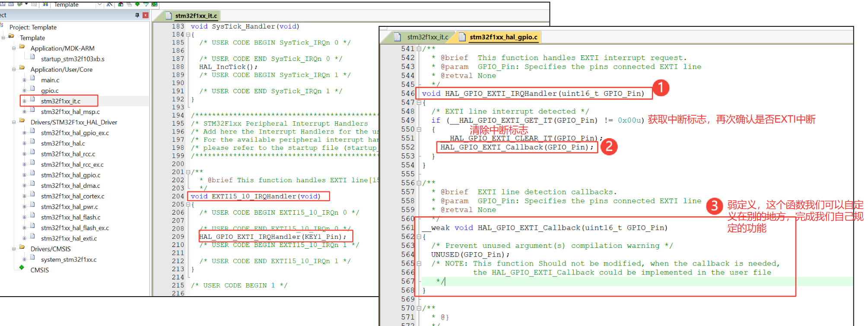Click __weak HAL_GPIO_EXTI_Callback definition line 561
This screenshot has height=326, width=868.
click(545, 228)
